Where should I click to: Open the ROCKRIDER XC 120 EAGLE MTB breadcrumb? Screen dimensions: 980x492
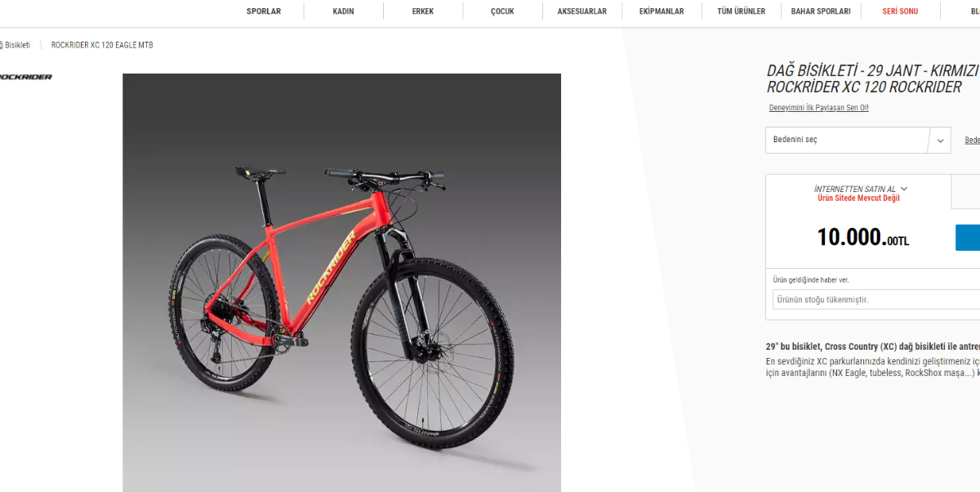102,45
